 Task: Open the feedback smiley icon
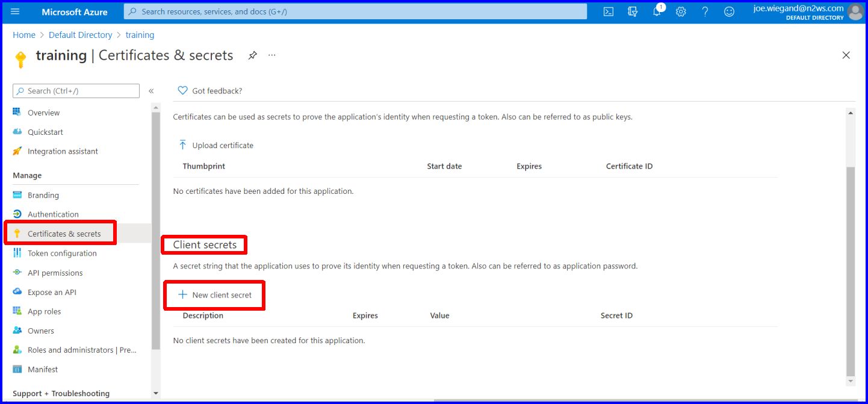(x=729, y=12)
